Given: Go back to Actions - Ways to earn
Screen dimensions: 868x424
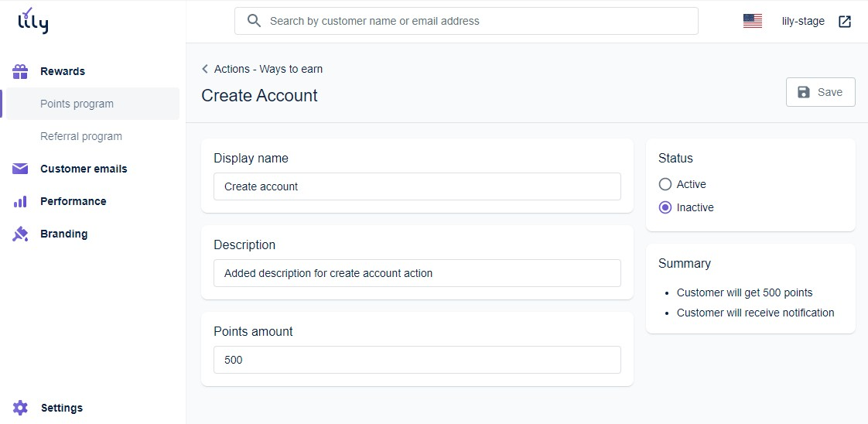Looking at the screenshot, I should (268, 69).
